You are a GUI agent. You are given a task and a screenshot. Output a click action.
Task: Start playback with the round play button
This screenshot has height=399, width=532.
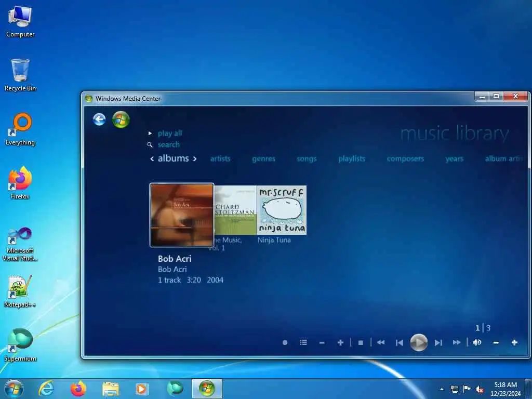click(x=419, y=343)
